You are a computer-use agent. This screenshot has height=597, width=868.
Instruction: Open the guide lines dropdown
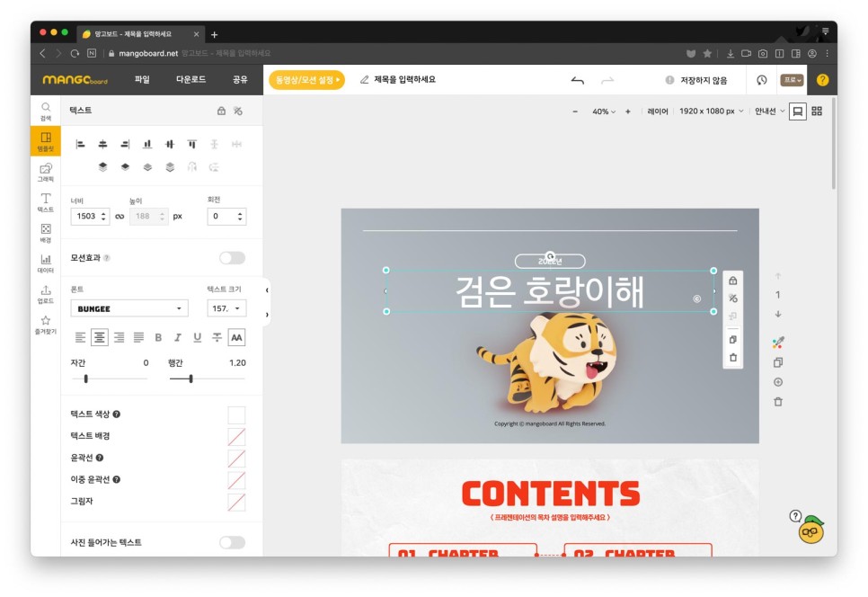coord(770,111)
